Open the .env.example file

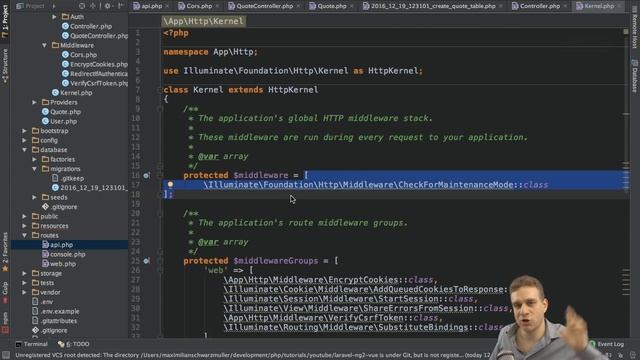click(x=56, y=311)
